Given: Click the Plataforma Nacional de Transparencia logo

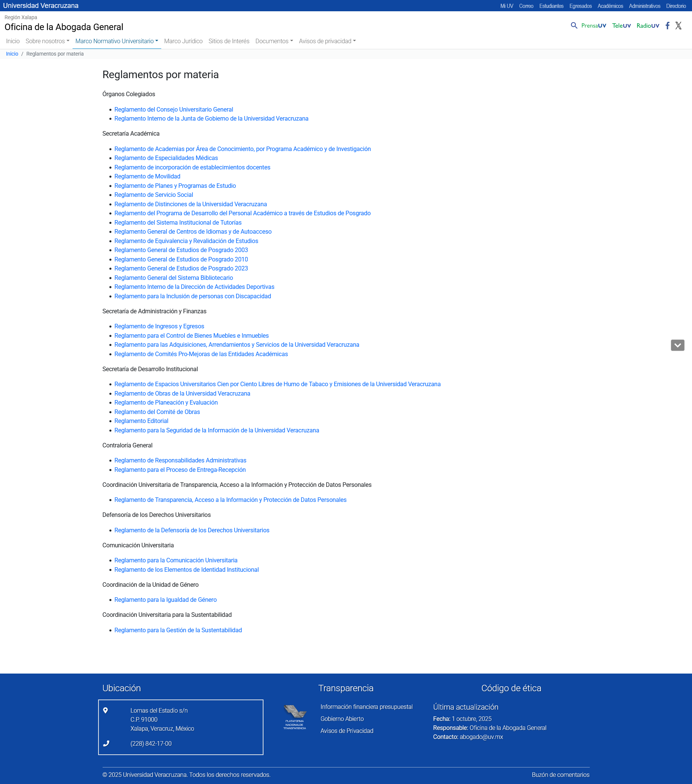Looking at the screenshot, I should [x=294, y=717].
